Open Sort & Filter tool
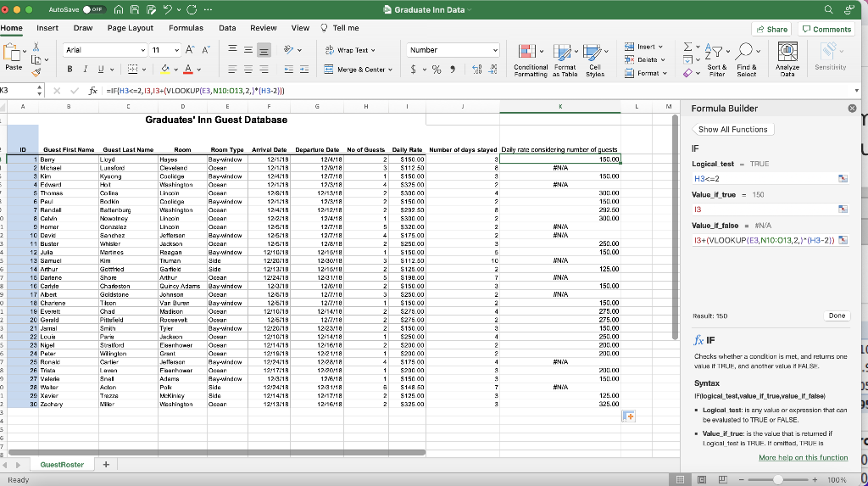Image resolution: width=868 pixels, height=486 pixels. (x=716, y=59)
